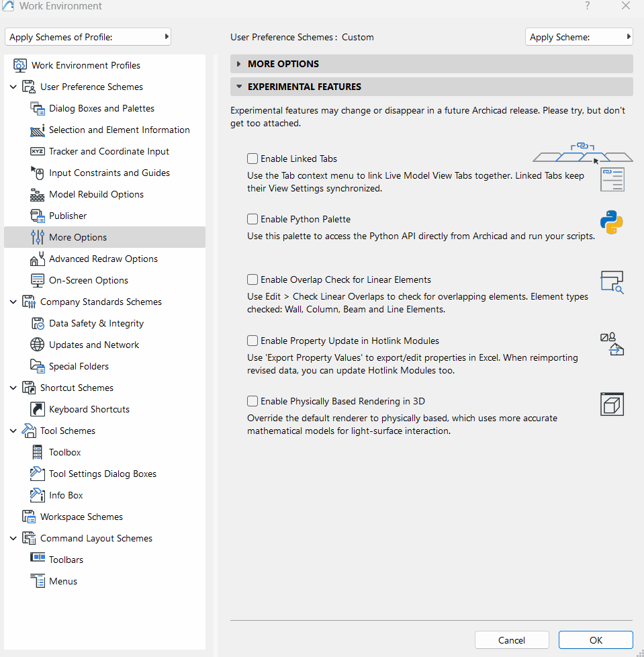The width and height of the screenshot is (644, 657).
Task: Click On-Screen Options monitor icon
Action: click(x=37, y=280)
